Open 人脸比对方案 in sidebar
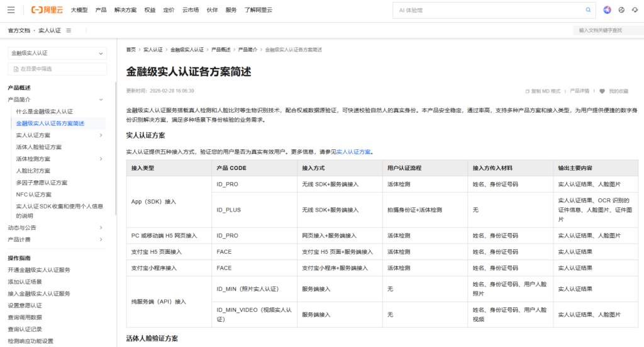Viewport: 644px width, 347px height. coord(33,171)
